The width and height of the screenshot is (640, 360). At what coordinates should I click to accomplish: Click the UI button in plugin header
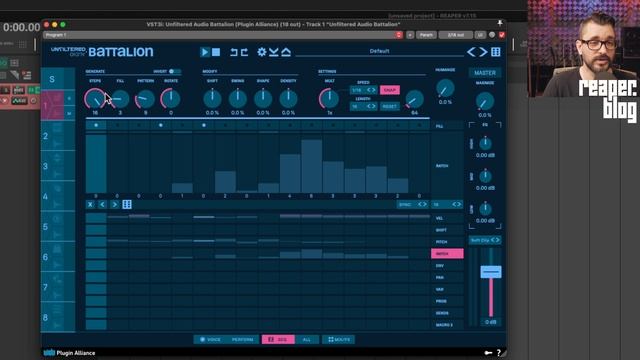[480, 35]
